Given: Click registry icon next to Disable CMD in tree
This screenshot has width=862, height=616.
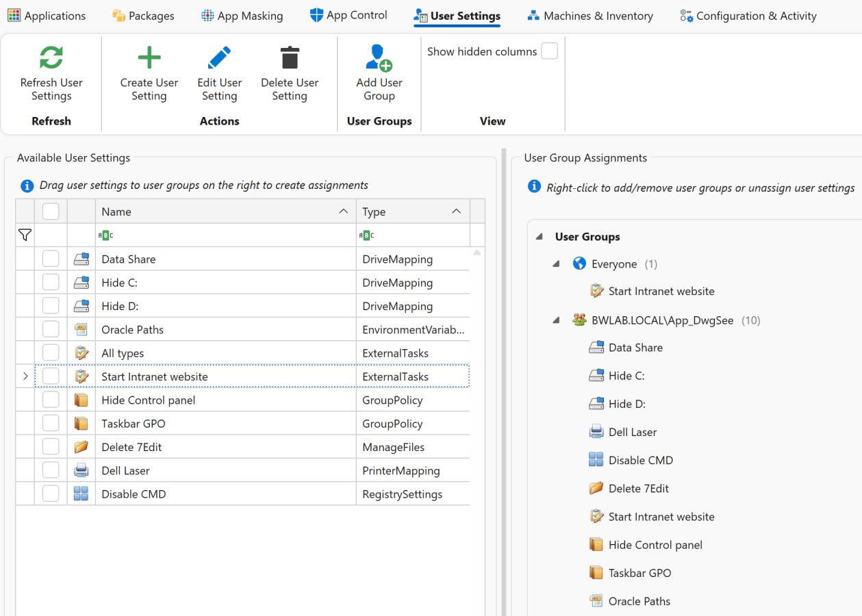Looking at the screenshot, I should coord(596,460).
